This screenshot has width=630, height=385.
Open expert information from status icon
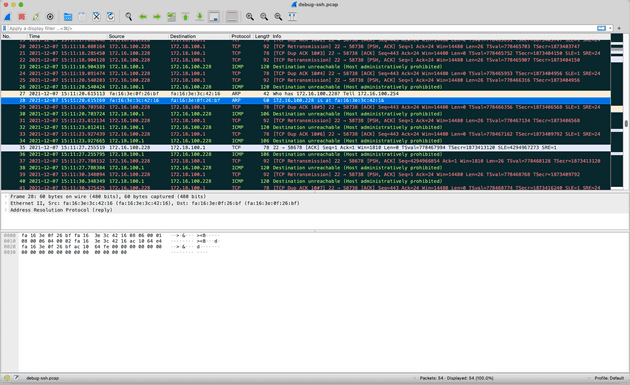click(x=7, y=378)
